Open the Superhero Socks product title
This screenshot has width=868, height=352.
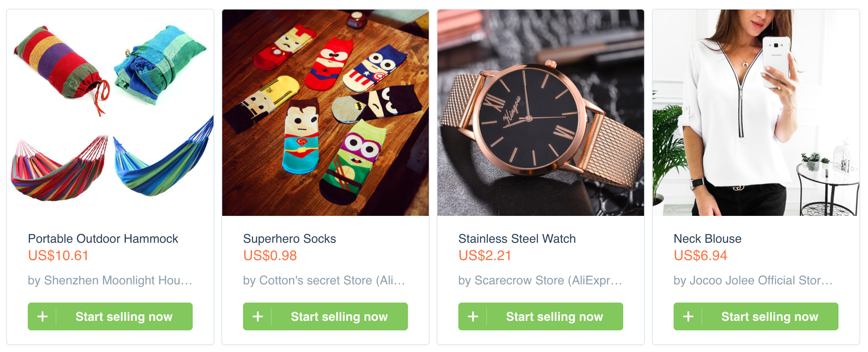pyautogui.click(x=289, y=238)
